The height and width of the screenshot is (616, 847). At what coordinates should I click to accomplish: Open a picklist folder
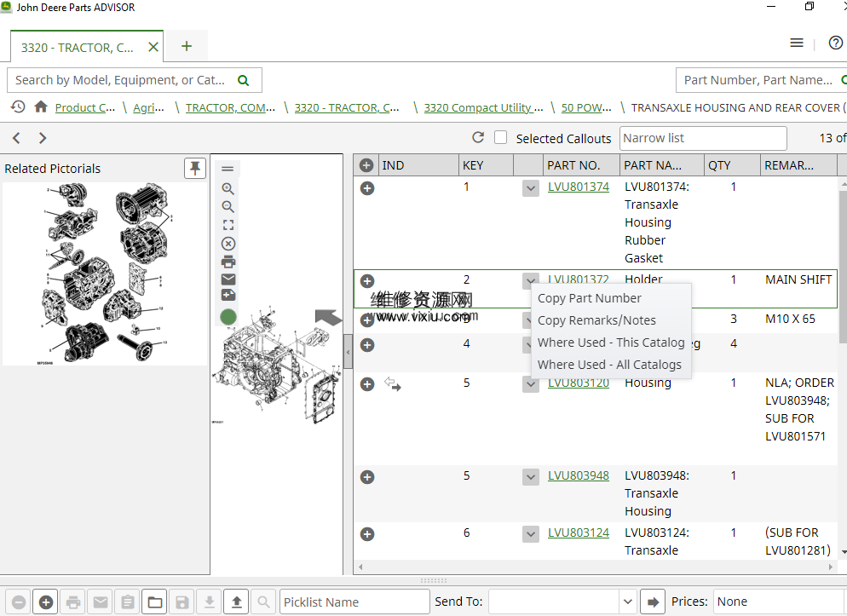tap(155, 602)
